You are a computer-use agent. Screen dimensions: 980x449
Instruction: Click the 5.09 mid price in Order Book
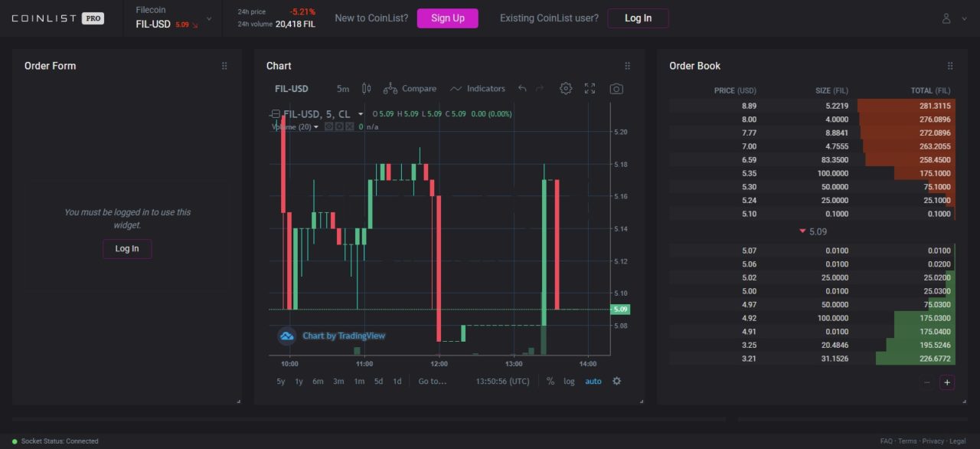click(x=813, y=231)
